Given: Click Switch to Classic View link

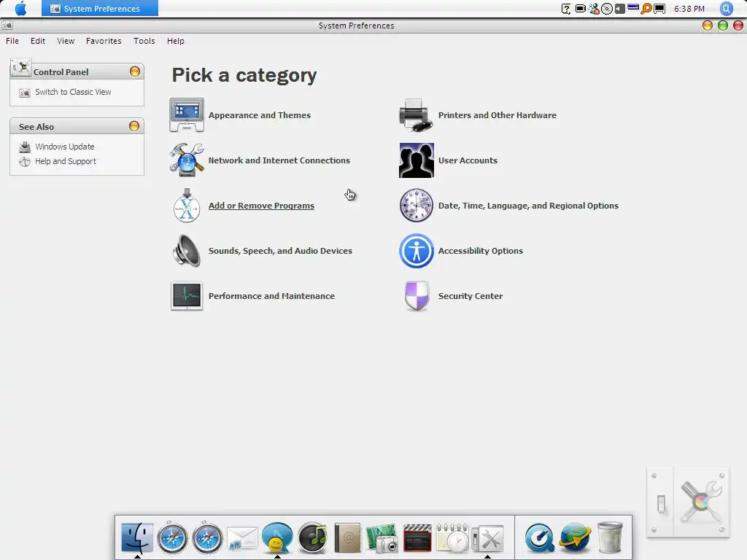Looking at the screenshot, I should (73, 92).
